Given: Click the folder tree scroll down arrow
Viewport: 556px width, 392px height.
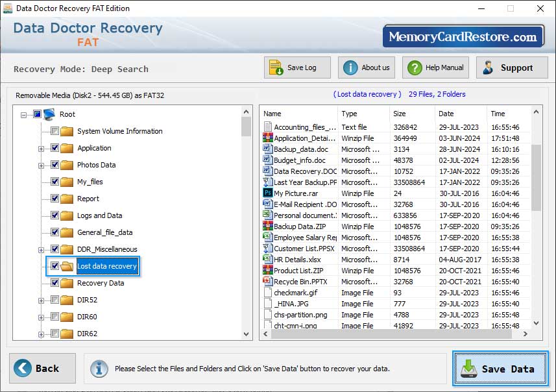Looking at the screenshot, I should click(247, 334).
